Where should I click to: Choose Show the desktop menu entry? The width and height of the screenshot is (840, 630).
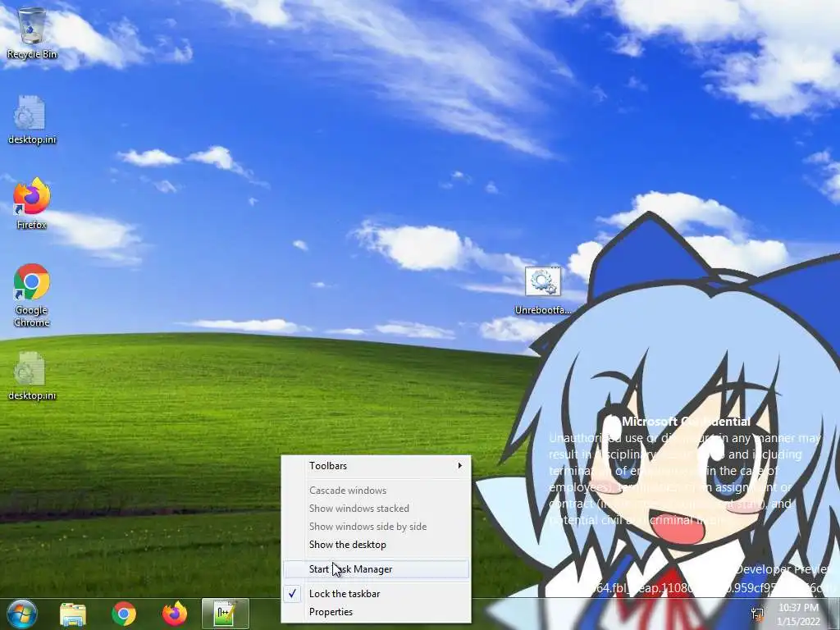377,545
